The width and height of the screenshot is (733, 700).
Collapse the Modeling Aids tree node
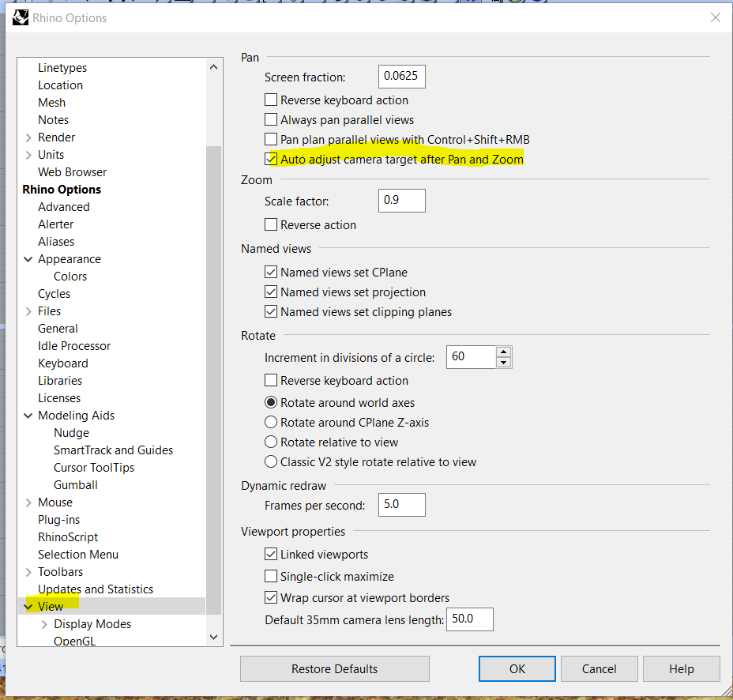28,416
